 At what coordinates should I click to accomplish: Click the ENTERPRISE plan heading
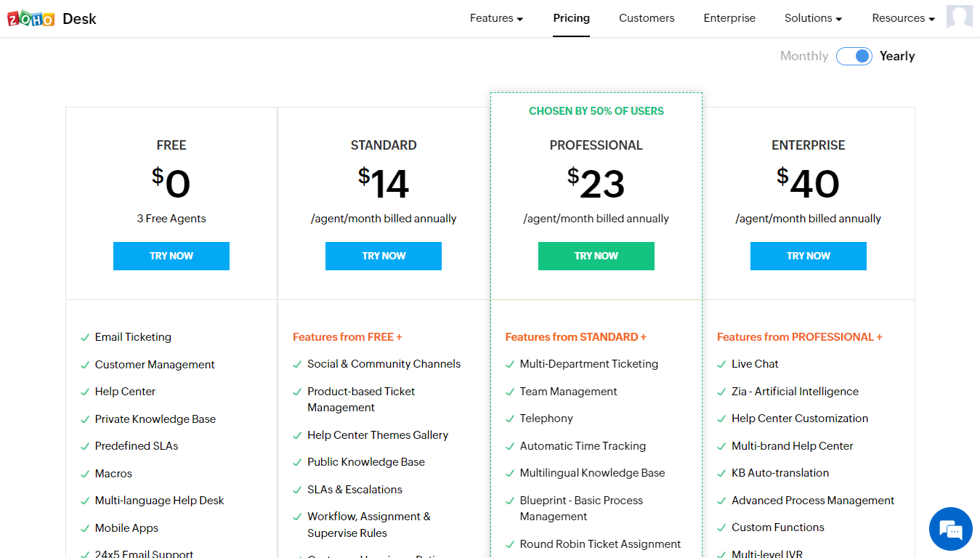point(809,145)
